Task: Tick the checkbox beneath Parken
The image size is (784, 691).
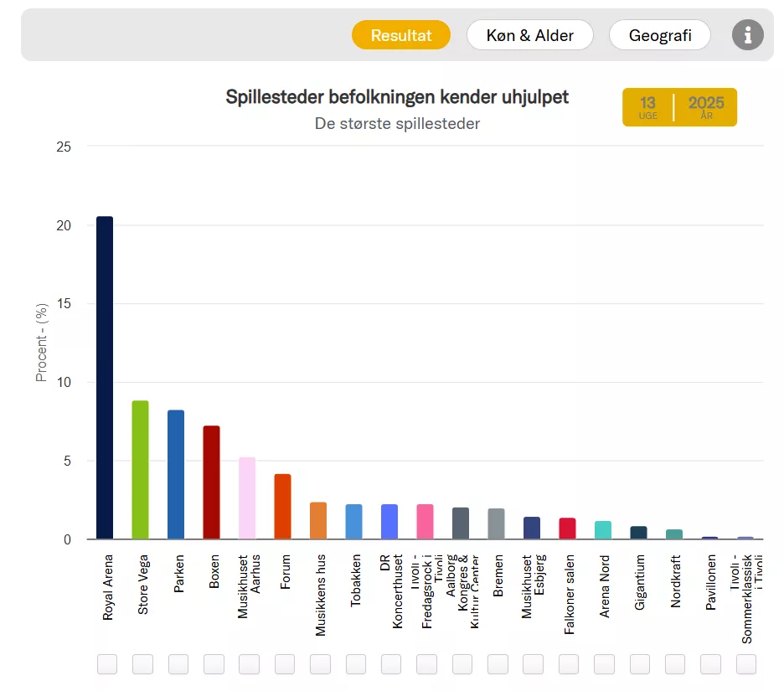Action: [x=178, y=663]
